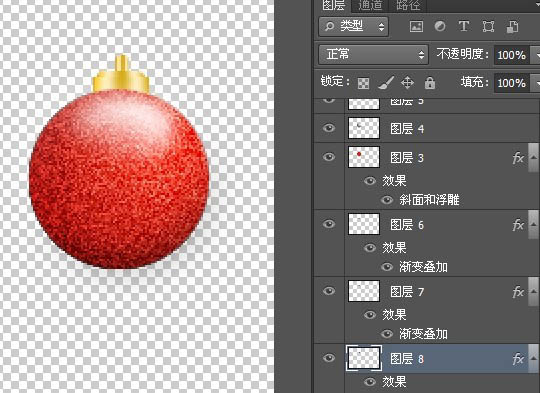The image size is (540, 393).
Task: Click the red ornament ball on canvas
Action: [x=119, y=179]
